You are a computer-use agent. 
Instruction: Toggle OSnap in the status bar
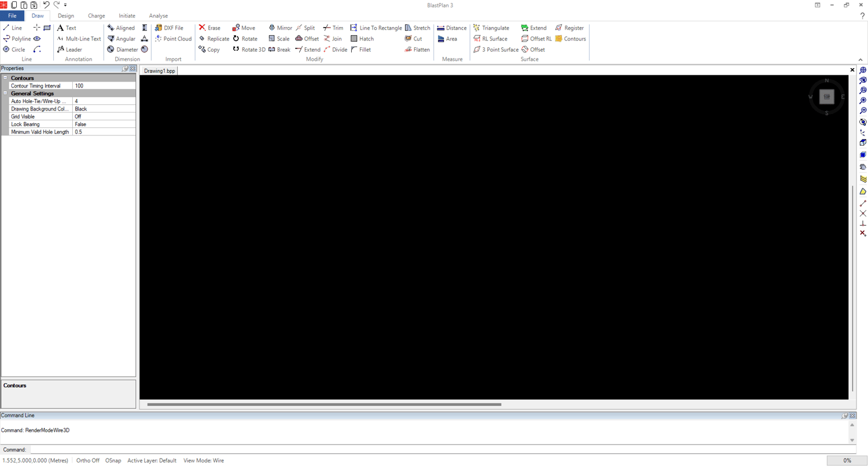[113, 461]
